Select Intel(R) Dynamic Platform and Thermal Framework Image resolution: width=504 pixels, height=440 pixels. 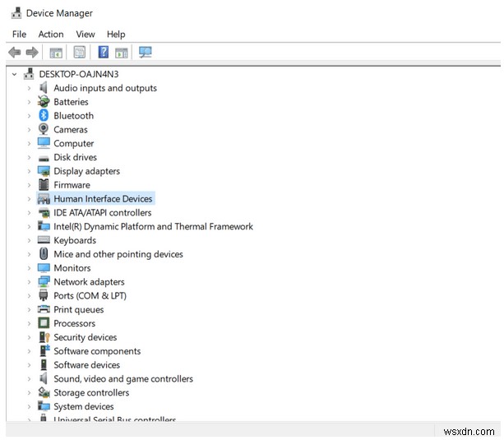click(153, 226)
